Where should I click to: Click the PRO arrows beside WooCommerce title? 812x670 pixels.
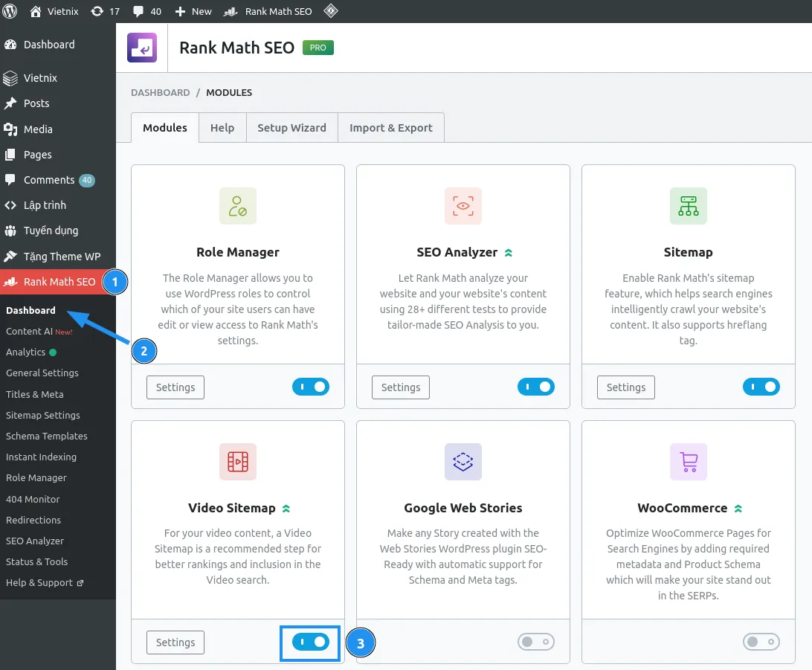738,509
